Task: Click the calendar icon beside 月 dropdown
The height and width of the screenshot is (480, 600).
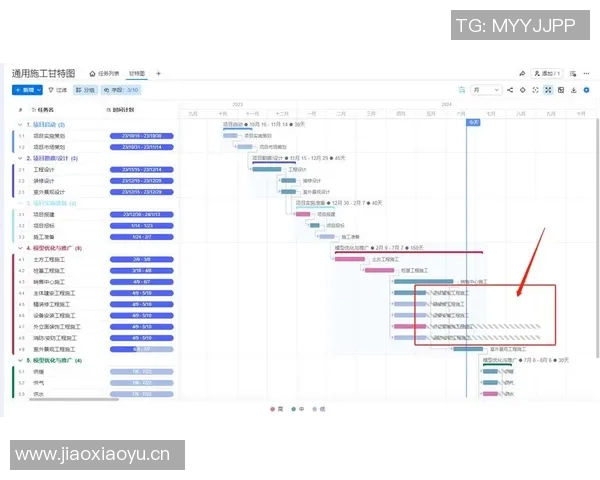Action: point(462,90)
